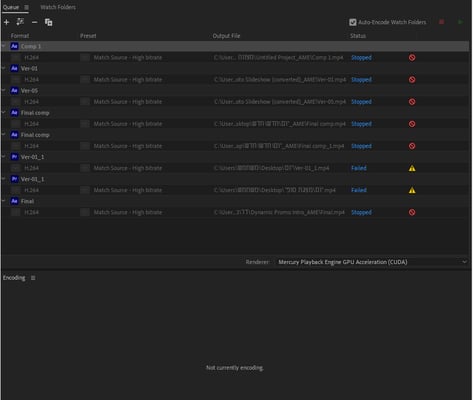Click H.264 format link in Comp 1 row
The image size is (473, 400).
pos(32,58)
